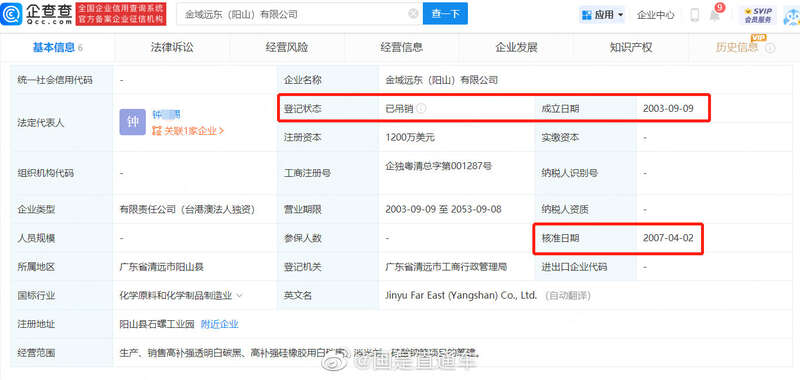Screen dimensions: 800x380
Task: Open the 企业中心 link
Action: coord(656,15)
